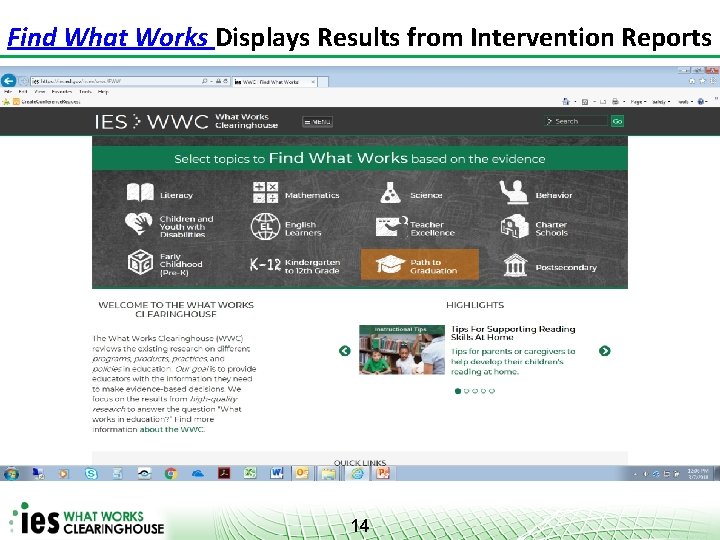Select the Mathematics topic icon

[265, 192]
